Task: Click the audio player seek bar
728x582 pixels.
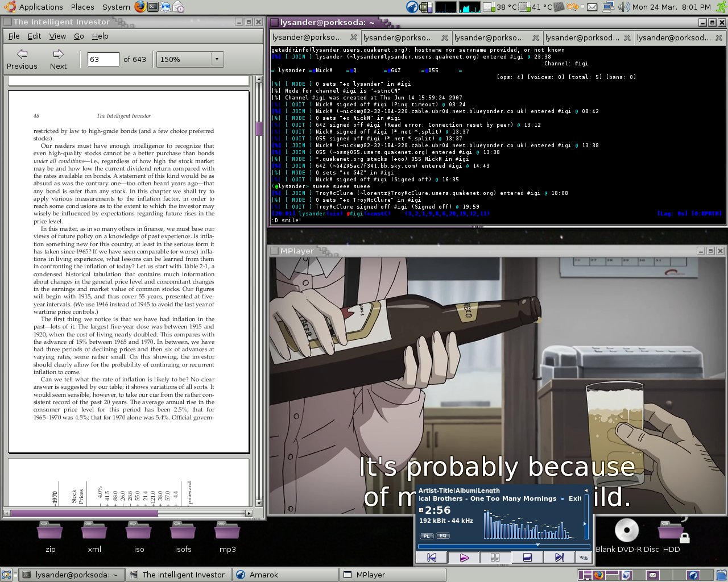Action: click(503, 546)
